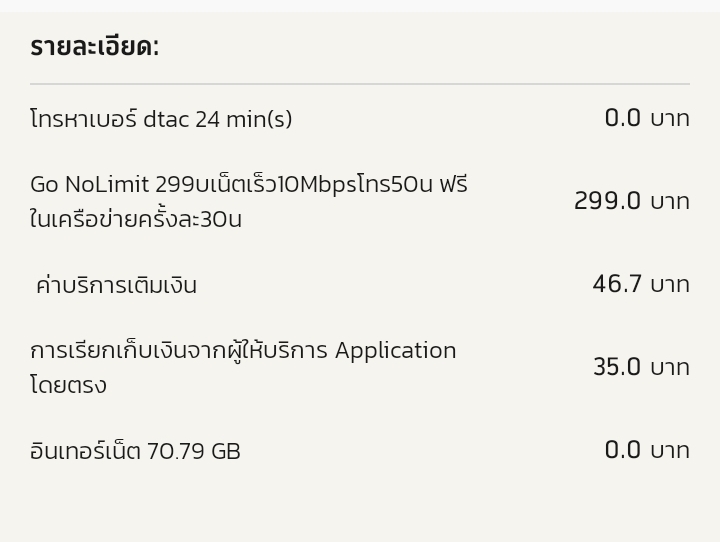Click บาท unit in the dtac call row
720x542 pixels.
click(x=670, y=118)
